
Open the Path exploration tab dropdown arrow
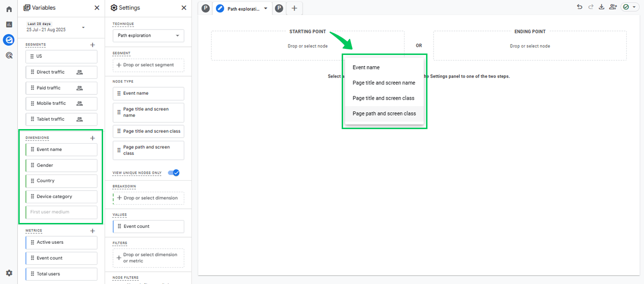click(266, 8)
